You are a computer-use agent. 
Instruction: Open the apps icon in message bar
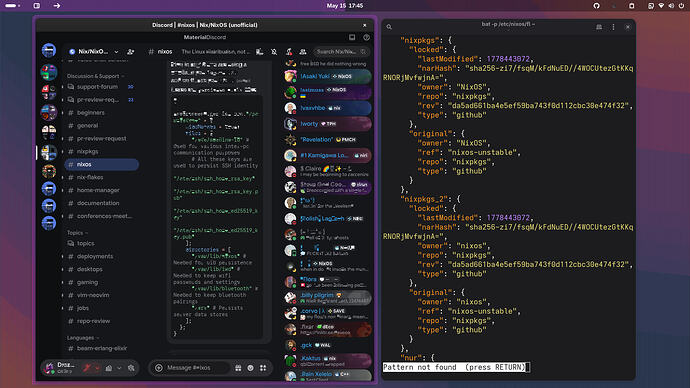263,368
